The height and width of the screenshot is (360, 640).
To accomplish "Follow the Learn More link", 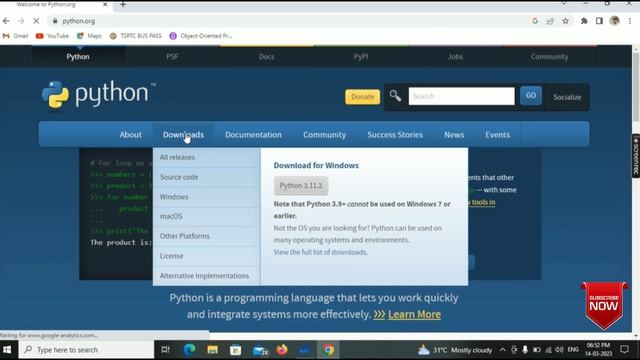I will (414, 314).
